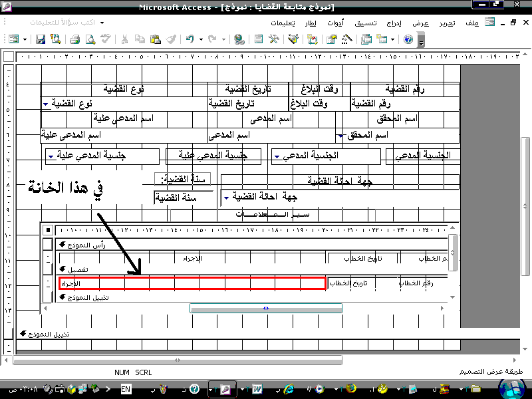532x399 pixels.
Task: Open the ملف menu
Action: click(471, 23)
